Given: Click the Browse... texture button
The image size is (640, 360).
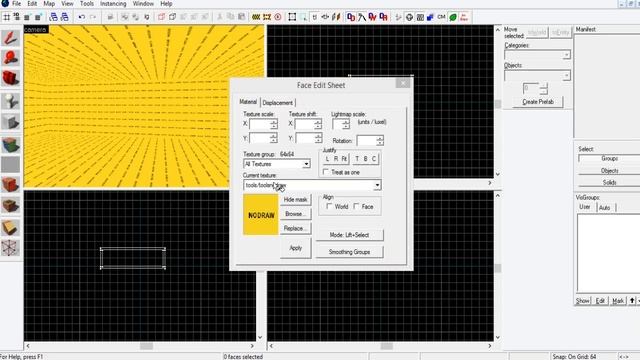Looking at the screenshot, I should pos(296,214).
